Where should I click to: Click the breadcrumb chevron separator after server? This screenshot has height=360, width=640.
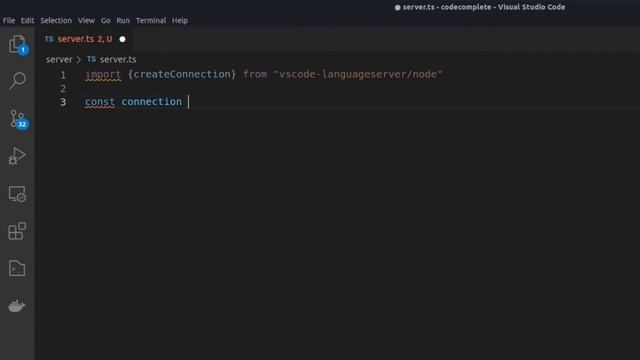pyautogui.click(x=79, y=60)
